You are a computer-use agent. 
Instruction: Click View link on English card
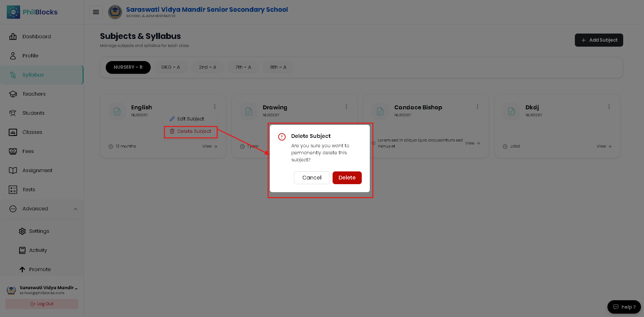[210, 146]
